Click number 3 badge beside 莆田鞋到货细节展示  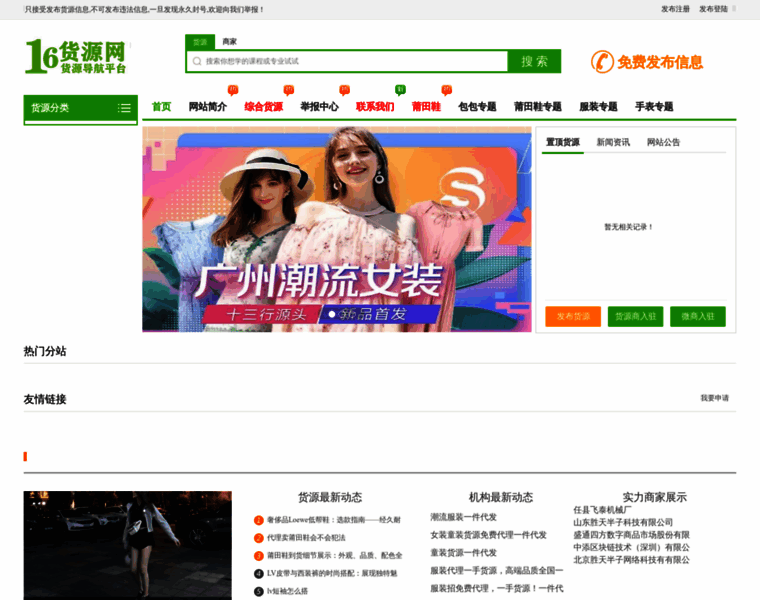[259, 556]
